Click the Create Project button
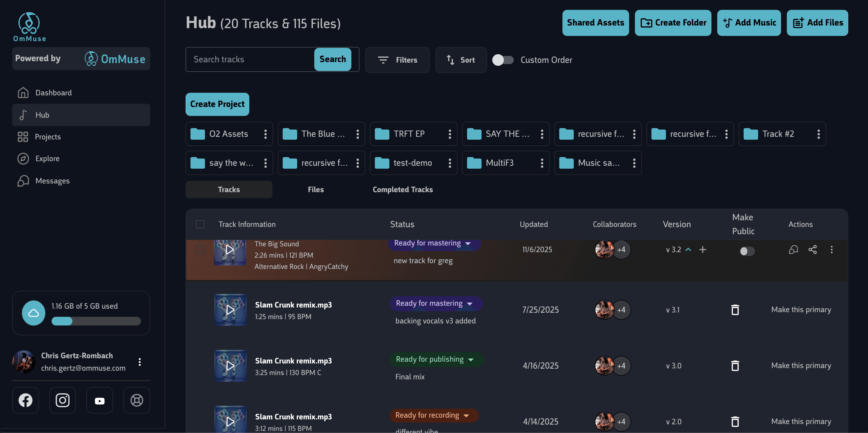The image size is (868, 433). pos(217,104)
